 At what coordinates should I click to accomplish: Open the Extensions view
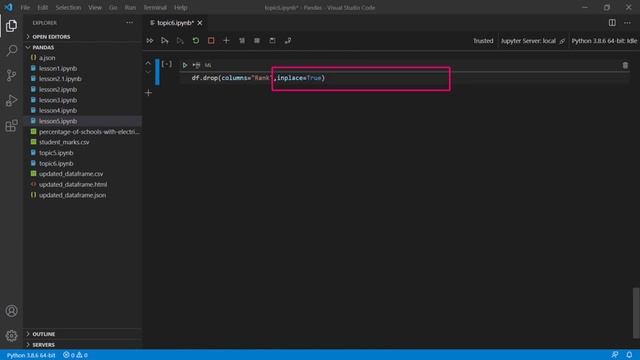point(11,125)
